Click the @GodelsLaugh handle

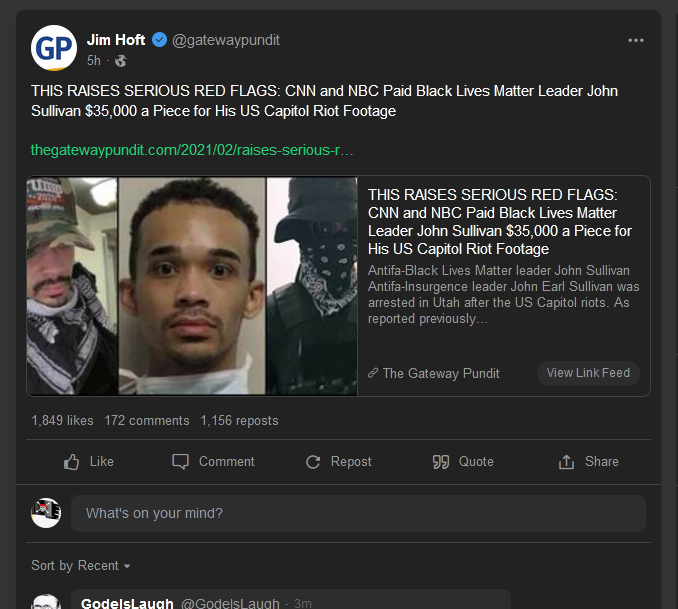tap(230, 603)
